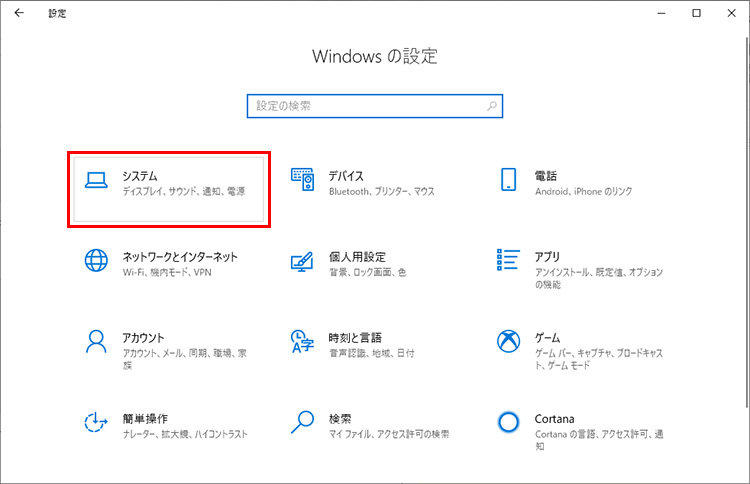Click the 背景、ロック画面、色 description
Screen dimensions: 750x484
367,272
